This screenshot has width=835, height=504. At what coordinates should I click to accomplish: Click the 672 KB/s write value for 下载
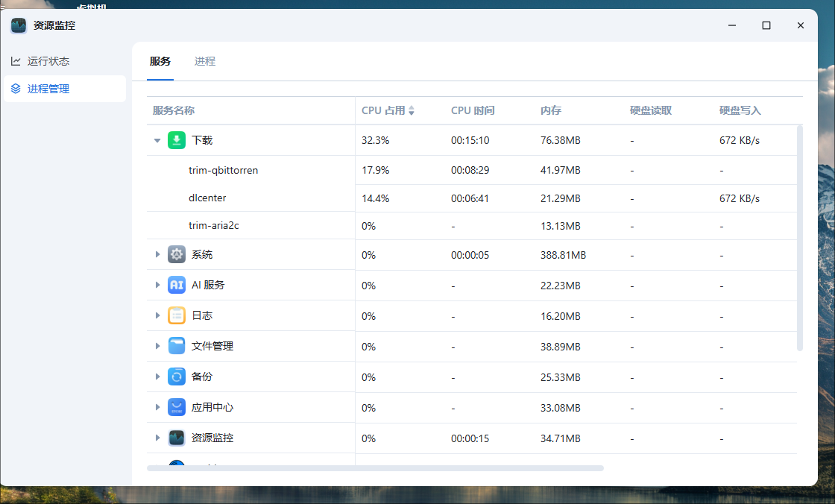[x=739, y=140]
